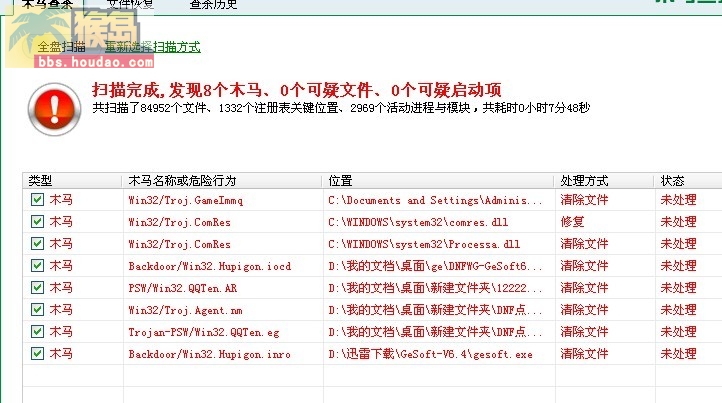Click 未处理 status in gesoft.exe row
Viewport: 722px width, 403px height.
click(678, 354)
